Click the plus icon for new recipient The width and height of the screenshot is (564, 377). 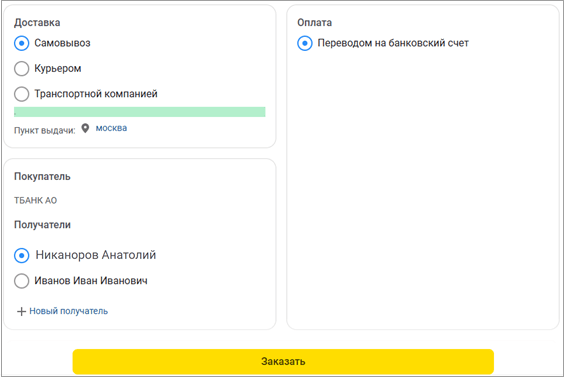pyautogui.click(x=22, y=311)
